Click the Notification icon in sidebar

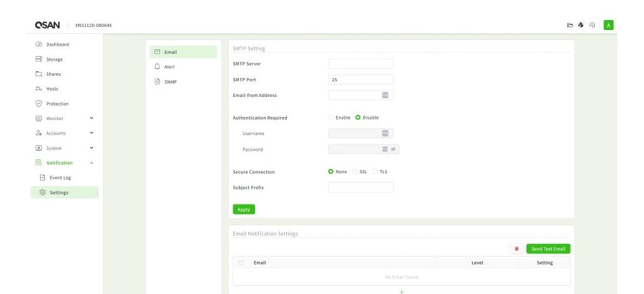click(x=39, y=163)
